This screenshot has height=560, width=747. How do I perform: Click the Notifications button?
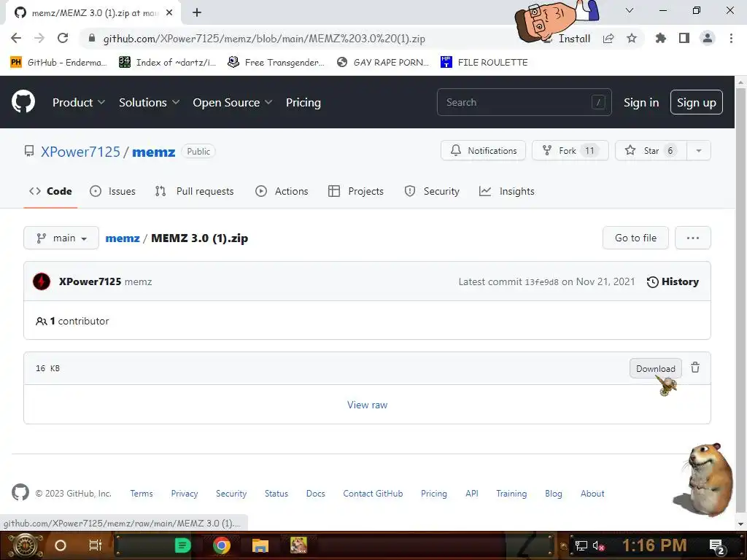click(483, 150)
